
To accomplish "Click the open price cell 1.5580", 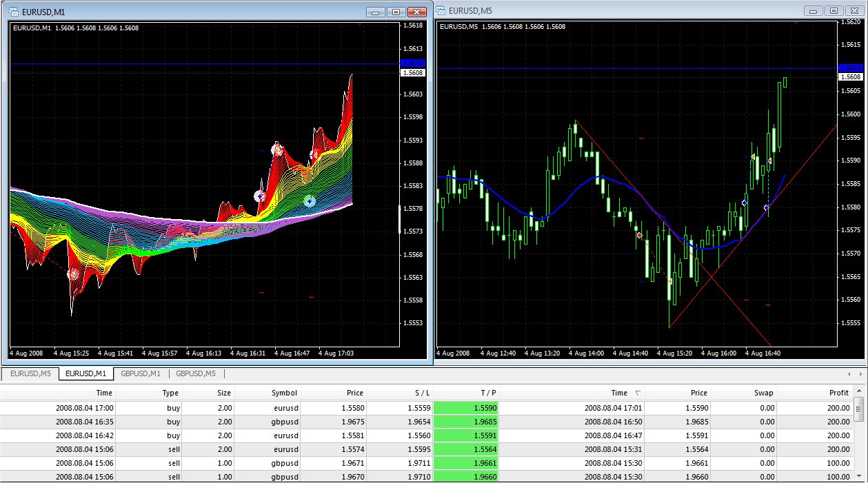I will point(334,408).
